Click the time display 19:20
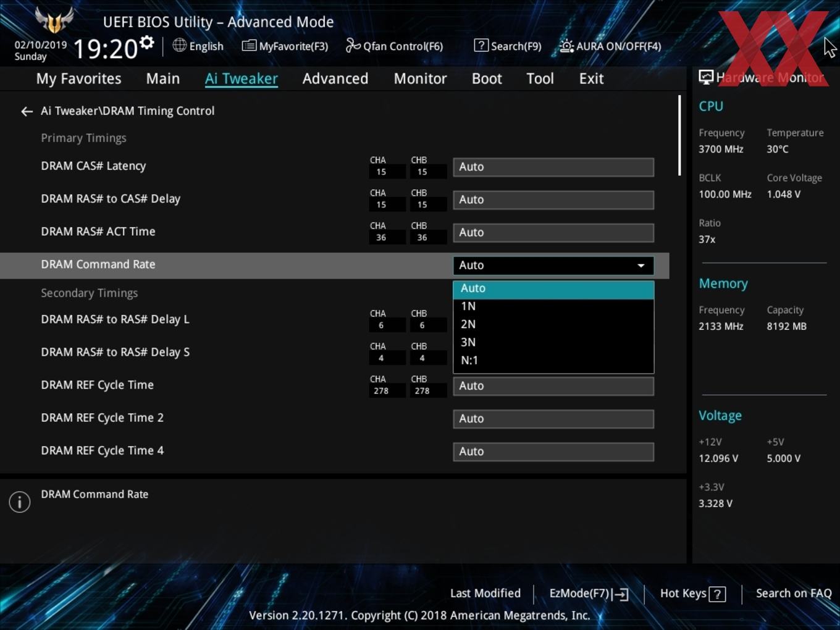840x630 pixels. [x=105, y=49]
